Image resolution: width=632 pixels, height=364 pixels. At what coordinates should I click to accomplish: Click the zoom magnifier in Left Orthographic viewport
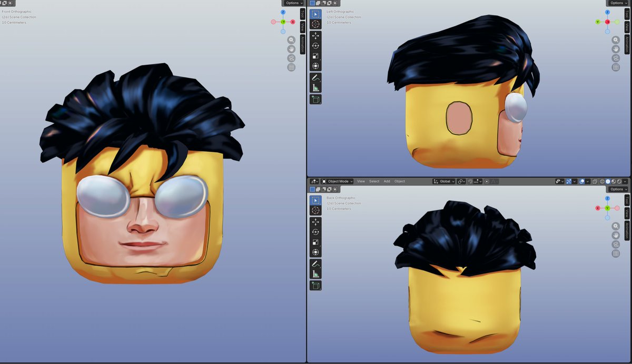pyautogui.click(x=616, y=40)
